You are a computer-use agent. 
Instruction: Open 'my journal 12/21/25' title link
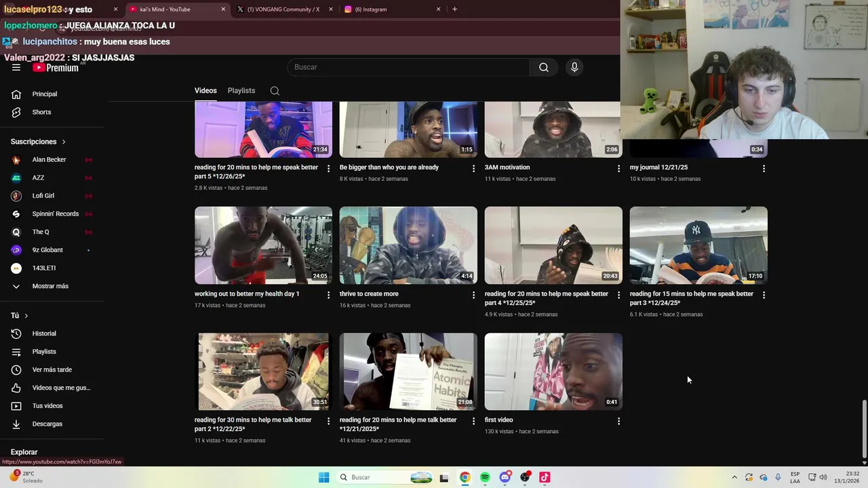coord(658,167)
